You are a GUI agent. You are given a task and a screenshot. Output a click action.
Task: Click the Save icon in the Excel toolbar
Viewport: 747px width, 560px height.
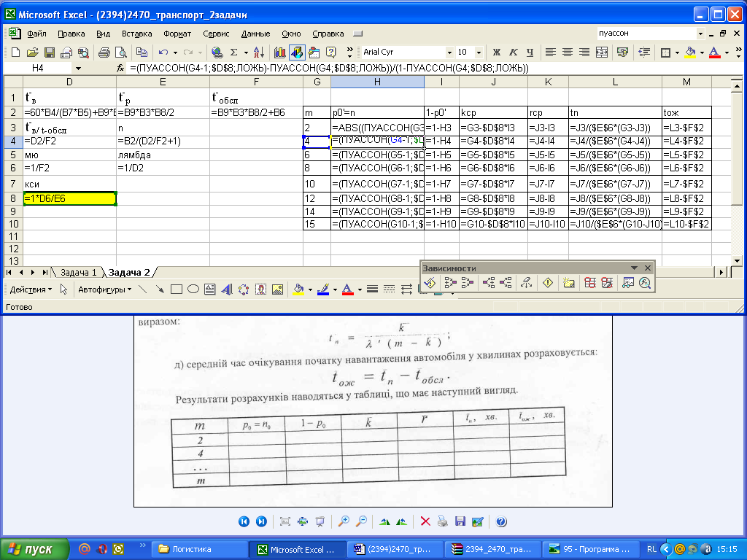[x=50, y=52]
